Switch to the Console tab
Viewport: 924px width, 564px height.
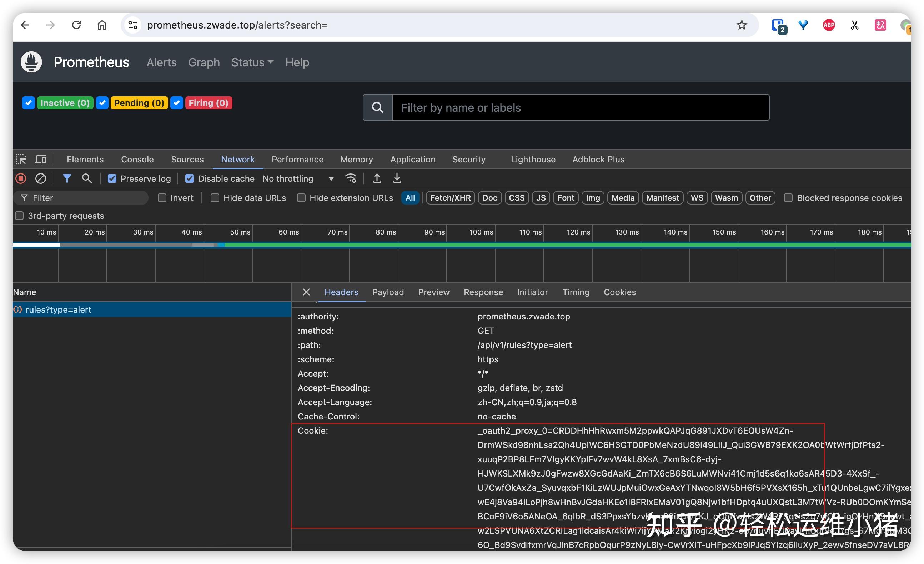point(137,159)
